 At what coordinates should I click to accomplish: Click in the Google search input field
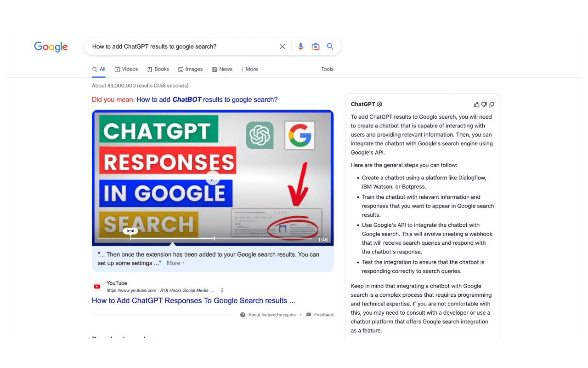pos(183,46)
